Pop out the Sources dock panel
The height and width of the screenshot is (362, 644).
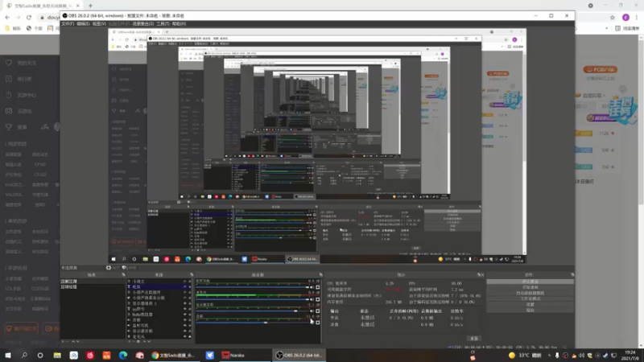[192, 274]
